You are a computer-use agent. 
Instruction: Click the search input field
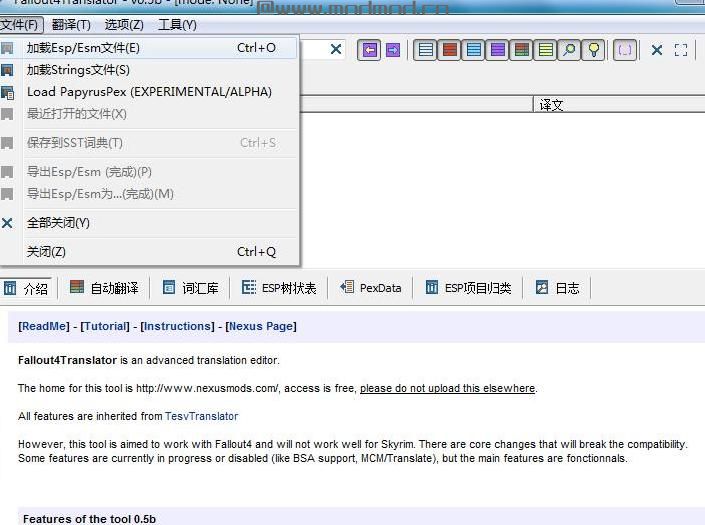pyautogui.click(x=313, y=49)
